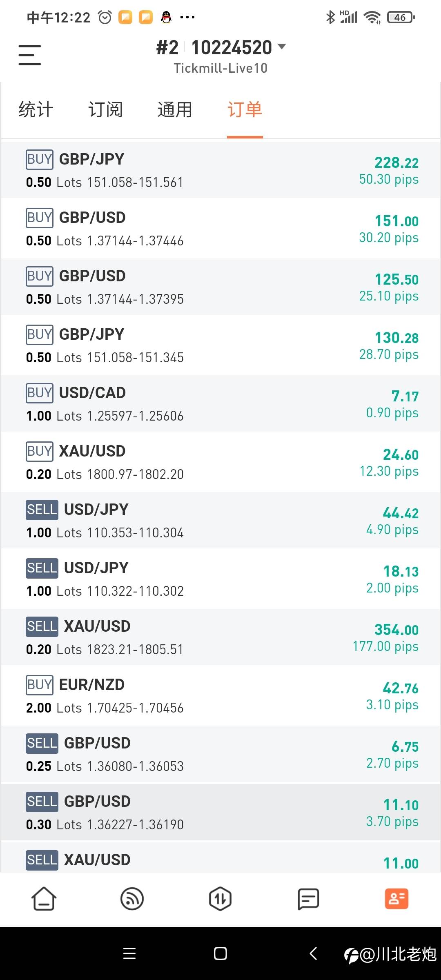441x980 pixels.
Task: Open the SELL XAU/USD 354.00 profit order
Action: pos(220,637)
